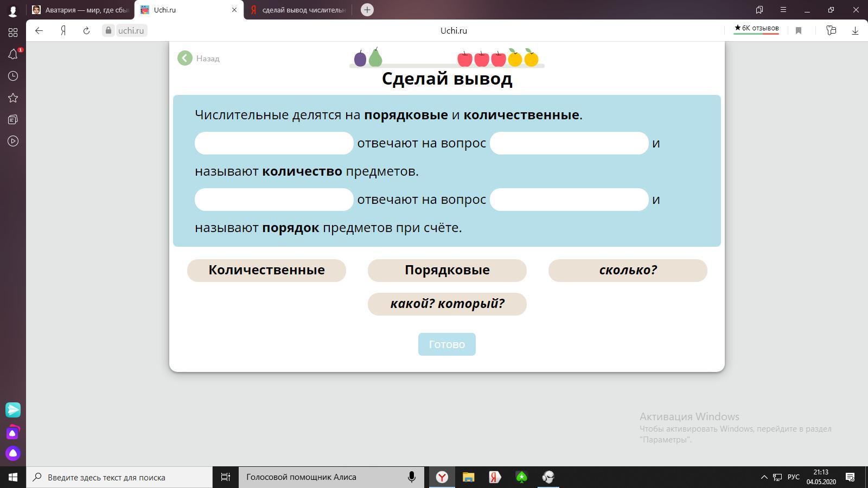Click the Назад back button

(199, 58)
